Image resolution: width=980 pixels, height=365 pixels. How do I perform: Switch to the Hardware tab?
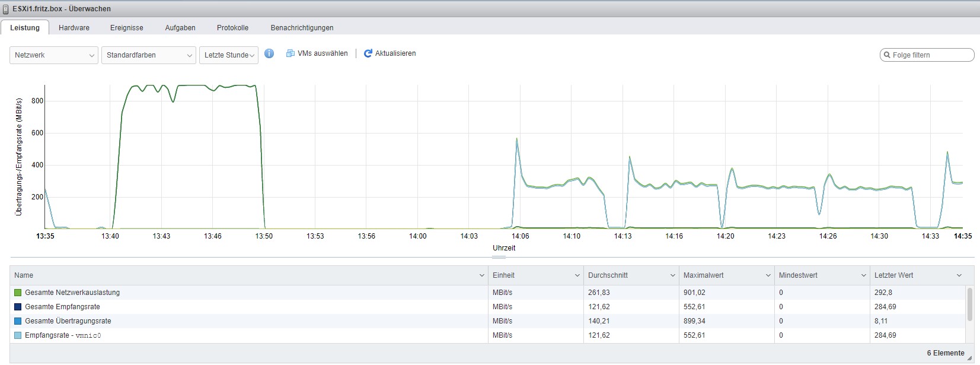coord(74,28)
